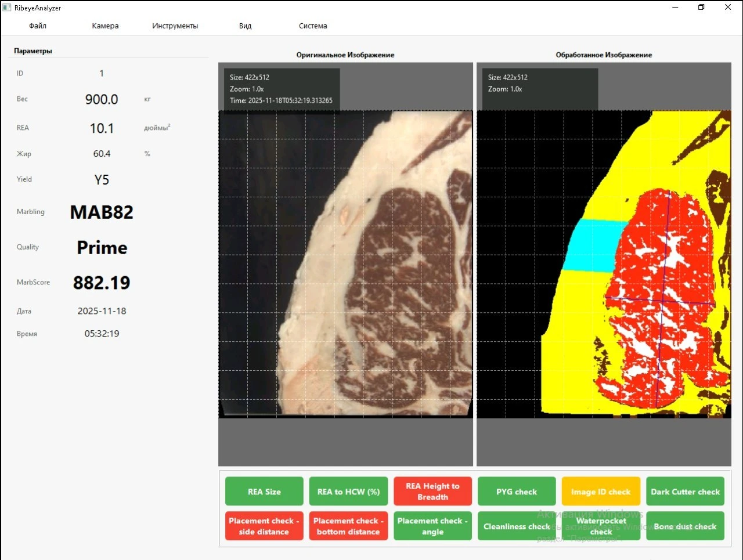Viewport: 743px width, 560px height.
Task: Click the REA Size check button
Action: 264,492
